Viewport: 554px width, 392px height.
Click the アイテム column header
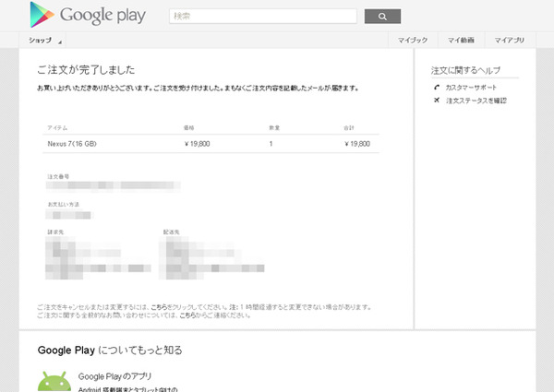click(57, 127)
